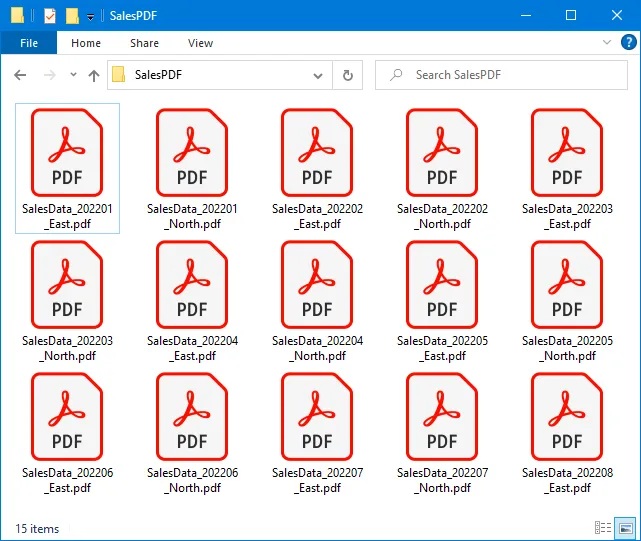Viewport: 641px width, 541px height.
Task: Open SalesData_202201_East.pdf file icon
Action: tap(67, 152)
